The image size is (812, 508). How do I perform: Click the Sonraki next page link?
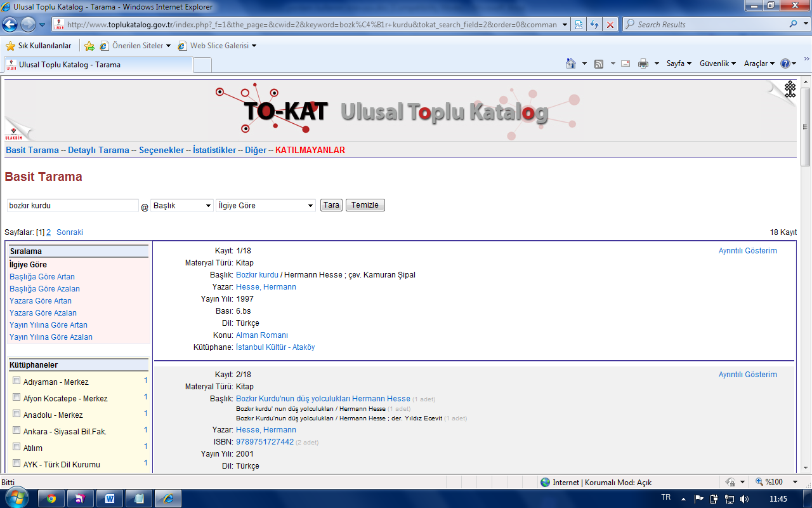point(70,232)
